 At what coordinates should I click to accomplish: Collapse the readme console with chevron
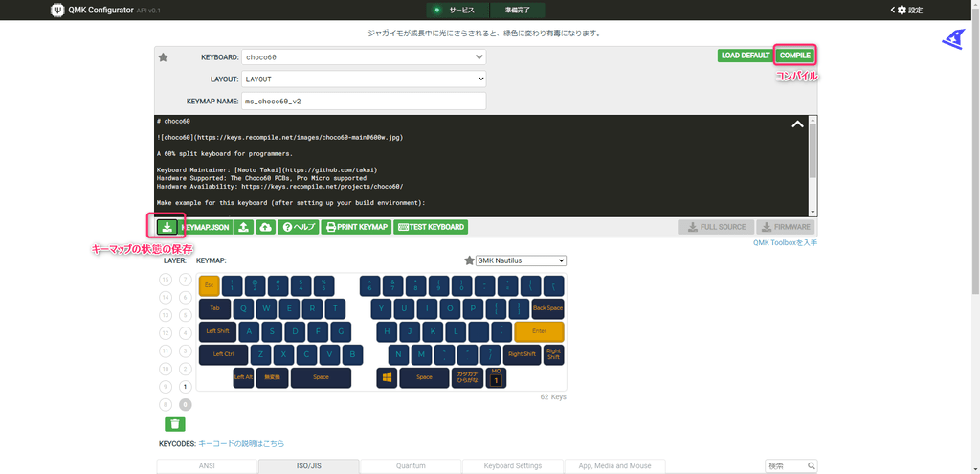(796, 124)
